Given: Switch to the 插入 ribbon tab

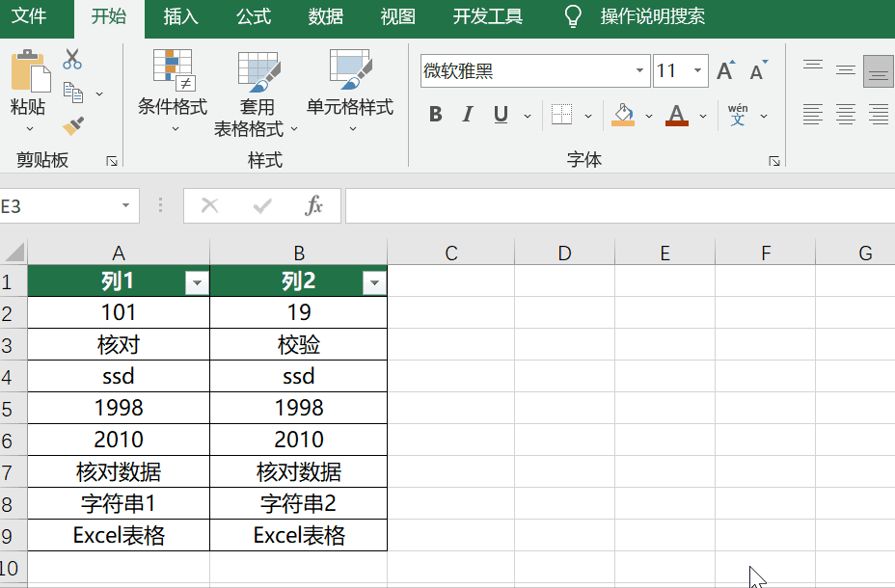Looking at the screenshot, I should click(x=180, y=16).
